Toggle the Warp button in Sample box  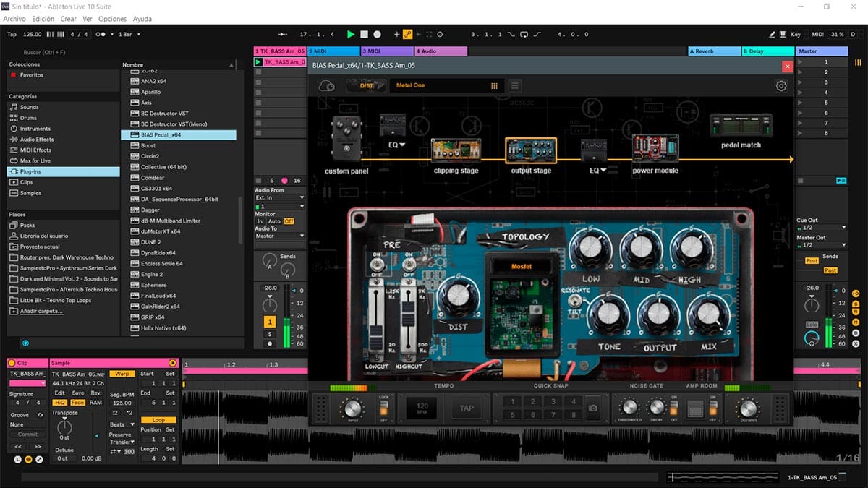click(x=122, y=374)
